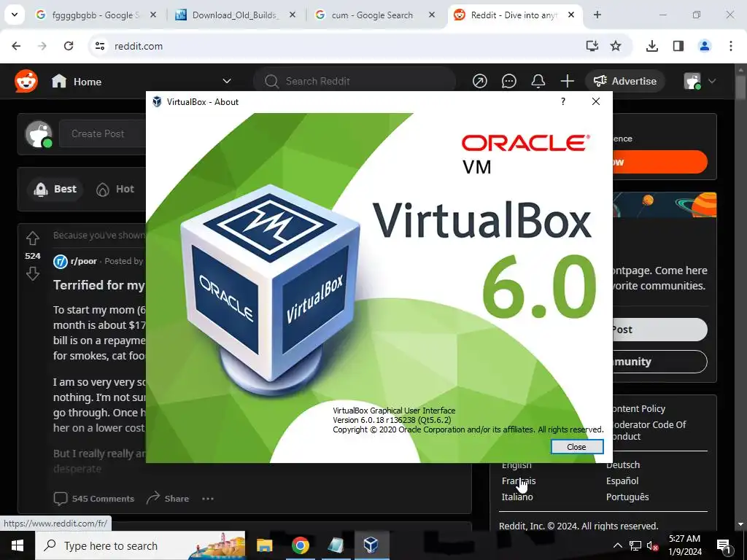Upvote the r/poor post
The width and height of the screenshot is (747, 560).
tap(32, 238)
